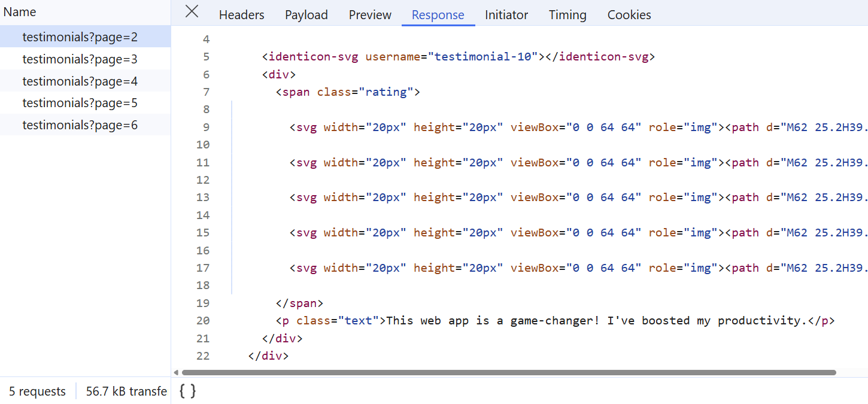Switch to the Payload tab
The height and width of the screenshot is (404, 868).
(306, 14)
